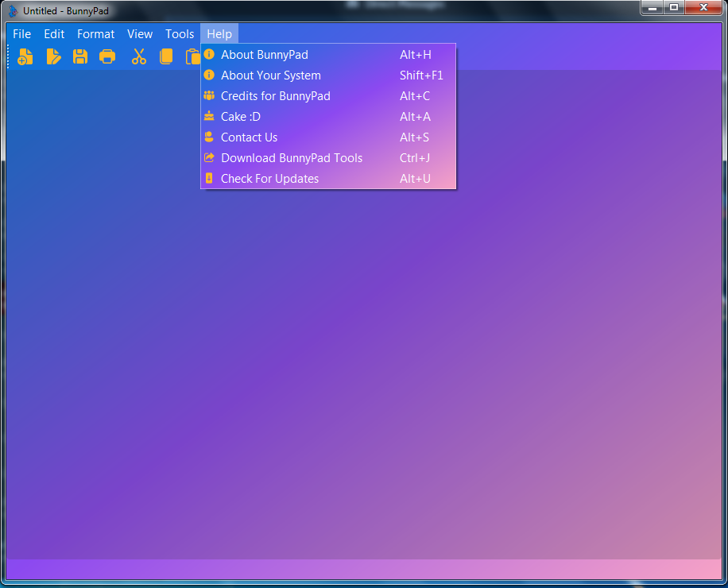
Task: Maximize the BunnyPad window
Action: 674,7
